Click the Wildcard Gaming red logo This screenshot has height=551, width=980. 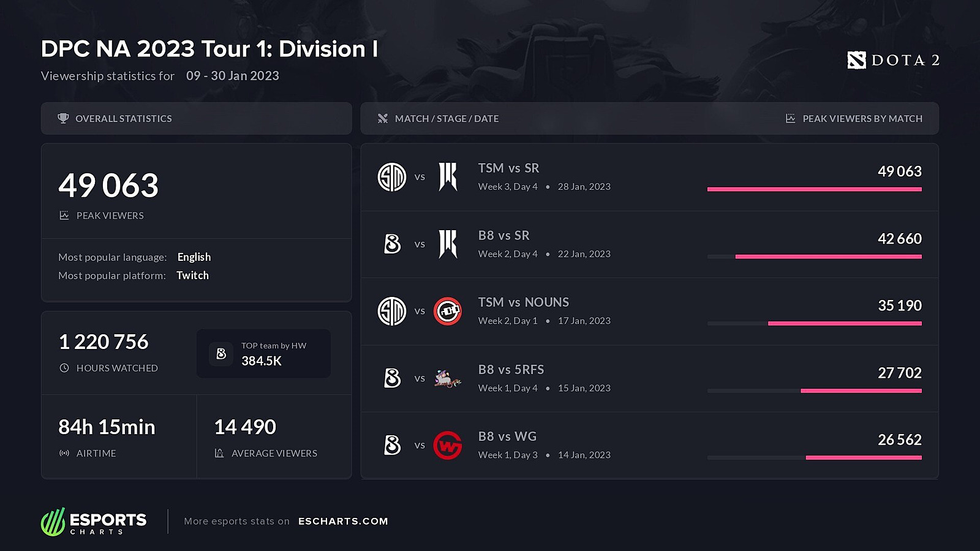click(x=448, y=445)
